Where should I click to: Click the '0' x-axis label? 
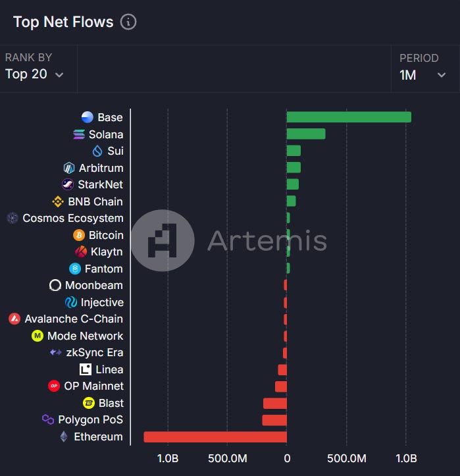[287, 458]
